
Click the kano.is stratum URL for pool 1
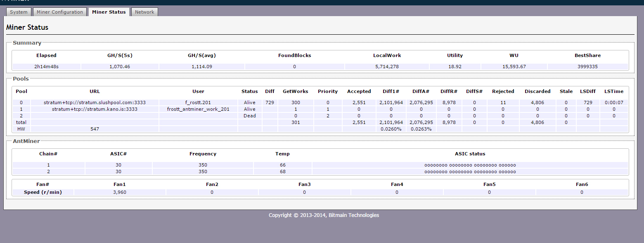click(95, 109)
